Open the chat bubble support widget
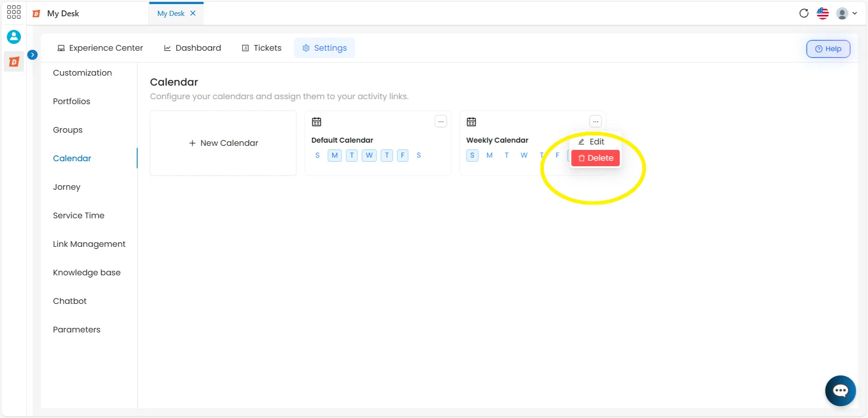The width and height of the screenshot is (868, 418). pyautogui.click(x=840, y=390)
